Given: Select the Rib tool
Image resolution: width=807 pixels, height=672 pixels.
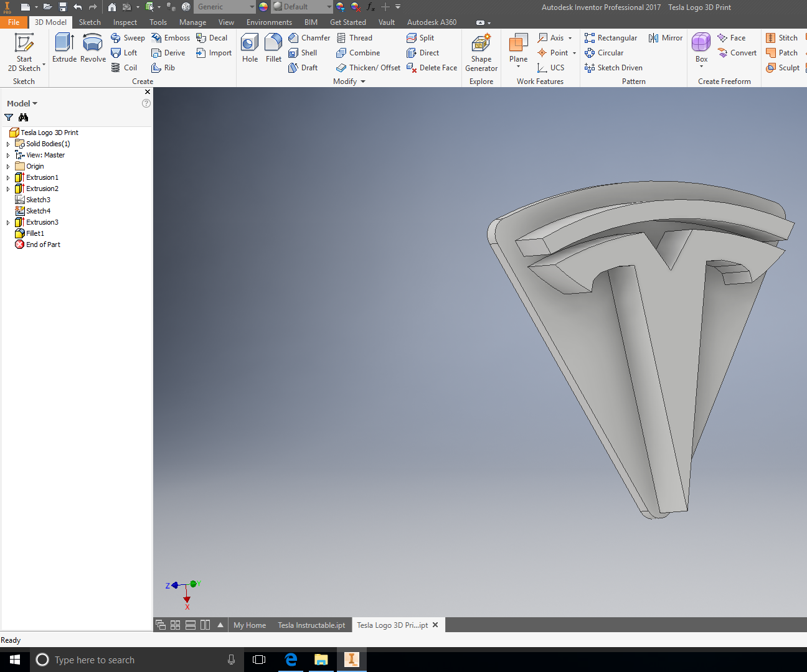Looking at the screenshot, I should pyautogui.click(x=163, y=68).
